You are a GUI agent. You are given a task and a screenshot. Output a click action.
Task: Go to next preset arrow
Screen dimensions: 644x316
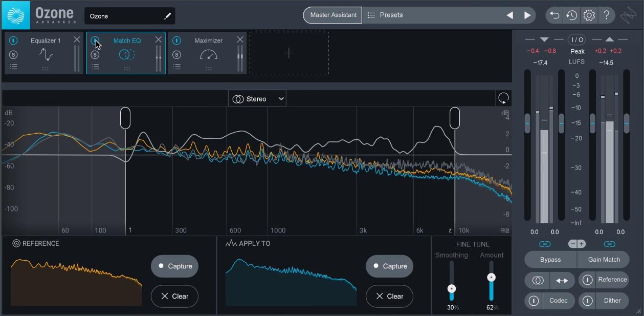tap(527, 15)
